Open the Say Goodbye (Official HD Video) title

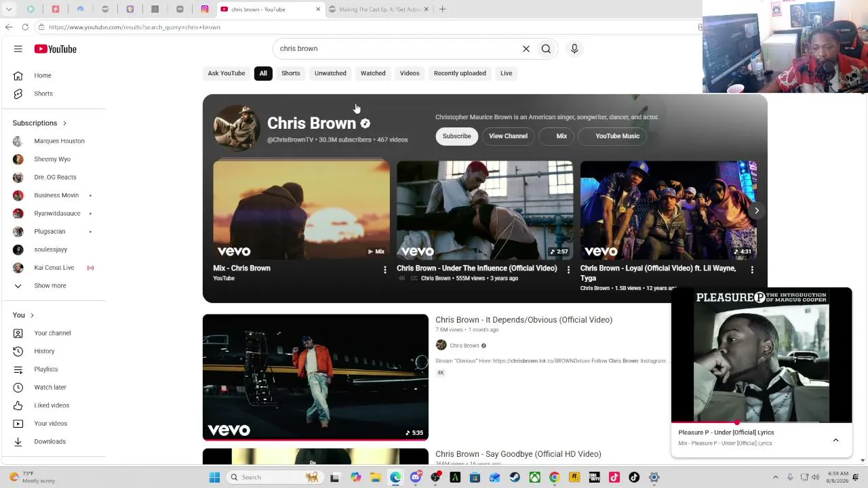point(518,454)
